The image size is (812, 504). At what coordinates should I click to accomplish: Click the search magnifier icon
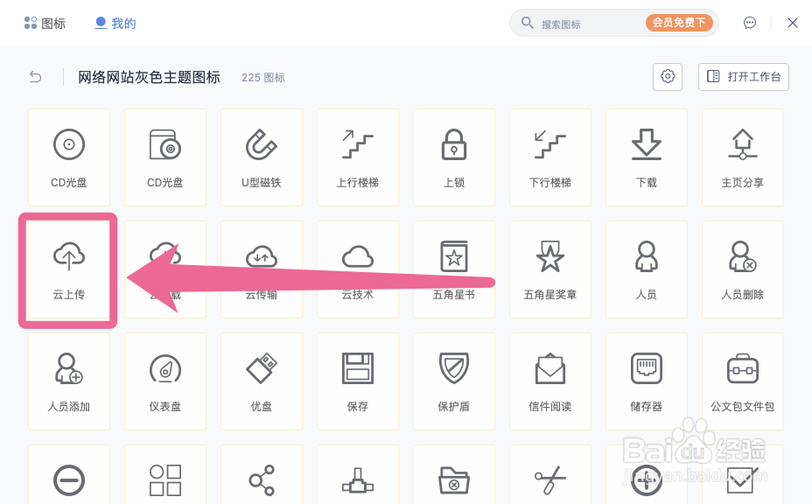[x=527, y=23]
